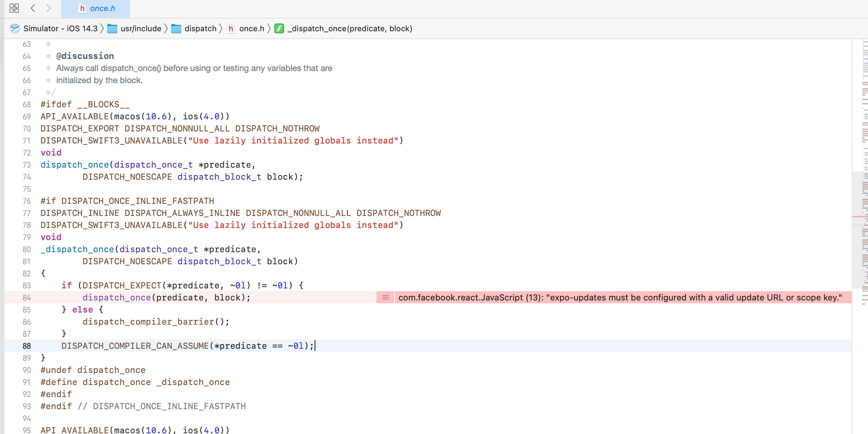Click line number 88 in the gutter

[26, 346]
